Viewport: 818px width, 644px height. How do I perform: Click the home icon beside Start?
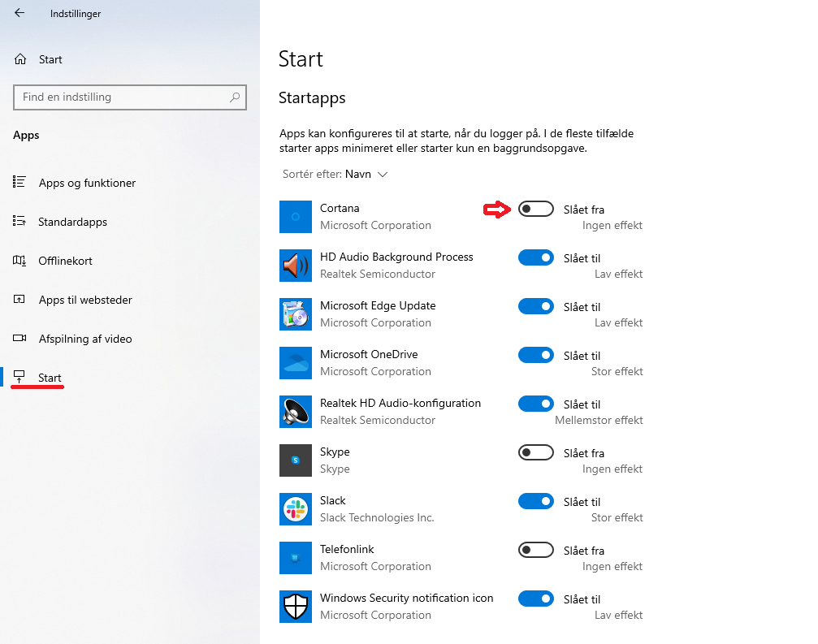[20, 59]
